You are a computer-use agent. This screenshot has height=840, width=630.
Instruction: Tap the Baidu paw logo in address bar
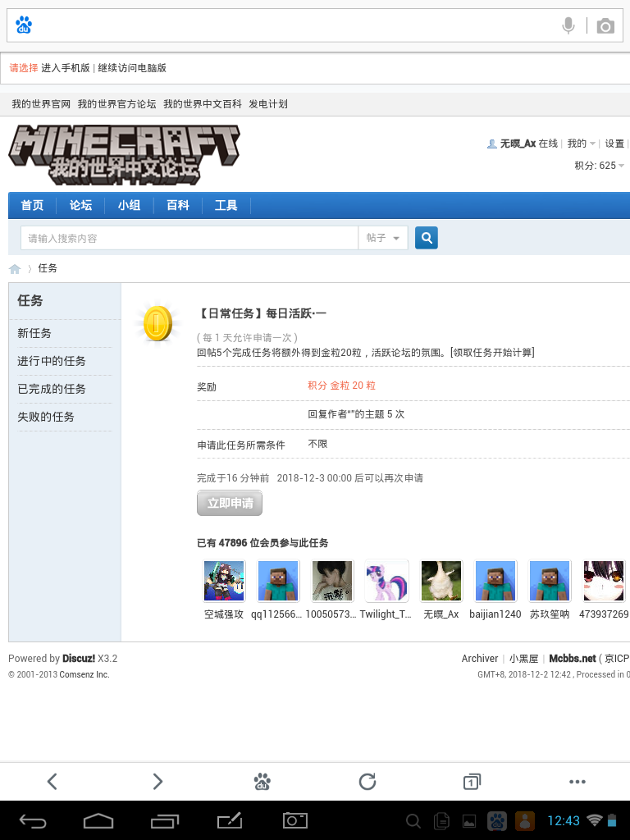24,25
